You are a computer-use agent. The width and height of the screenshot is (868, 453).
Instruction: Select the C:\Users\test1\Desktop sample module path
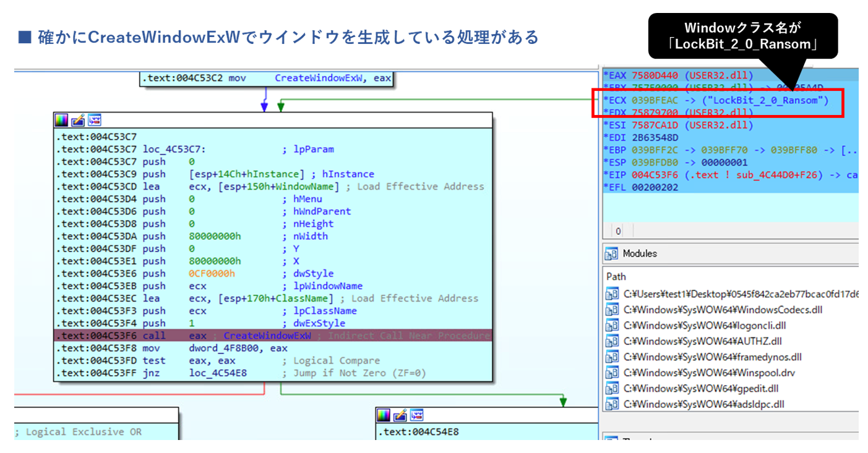(740, 294)
